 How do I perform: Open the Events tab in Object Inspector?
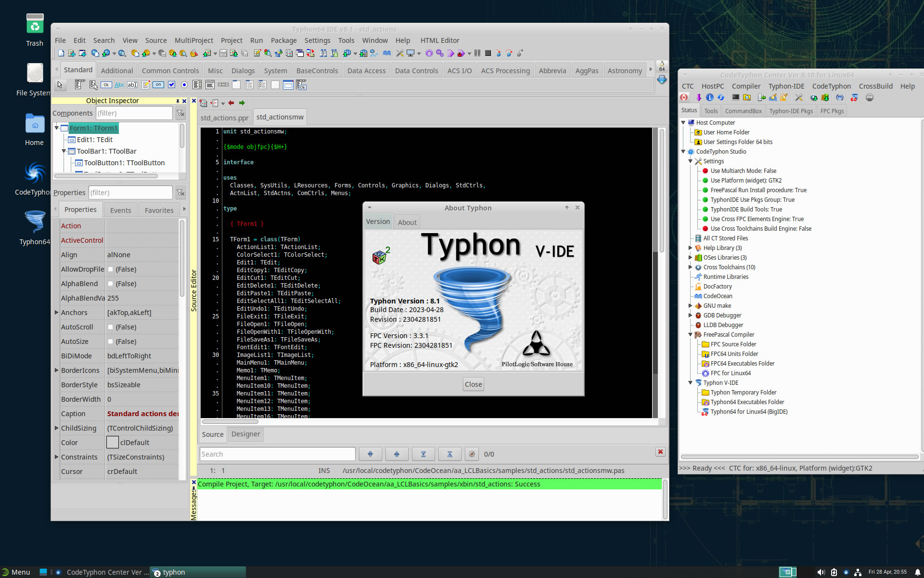(x=120, y=210)
